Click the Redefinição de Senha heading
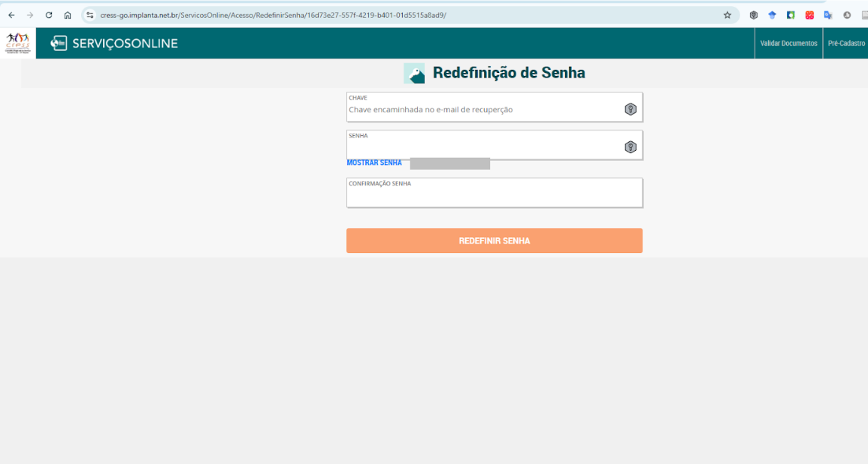 coord(509,73)
